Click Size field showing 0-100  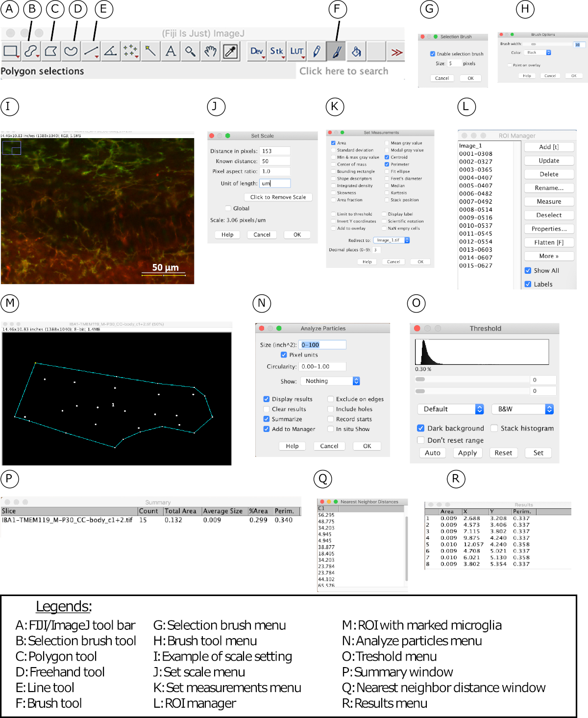coord(322,345)
